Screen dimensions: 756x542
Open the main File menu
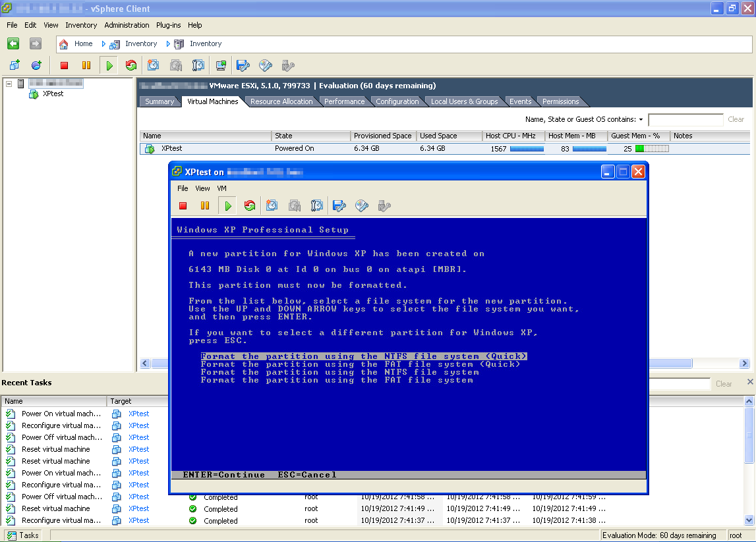(12, 25)
